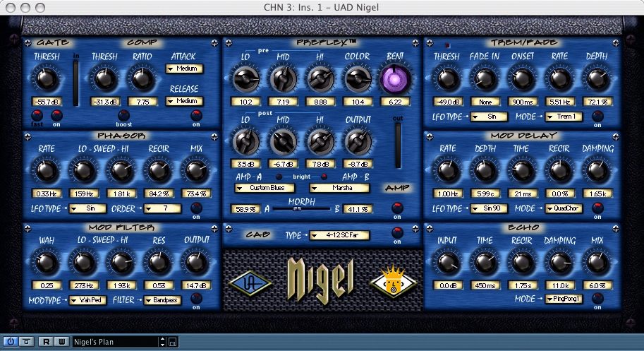Toggle the Trem/Fade on switch
Screen dimensions: 644x351
tap(597, 117)
